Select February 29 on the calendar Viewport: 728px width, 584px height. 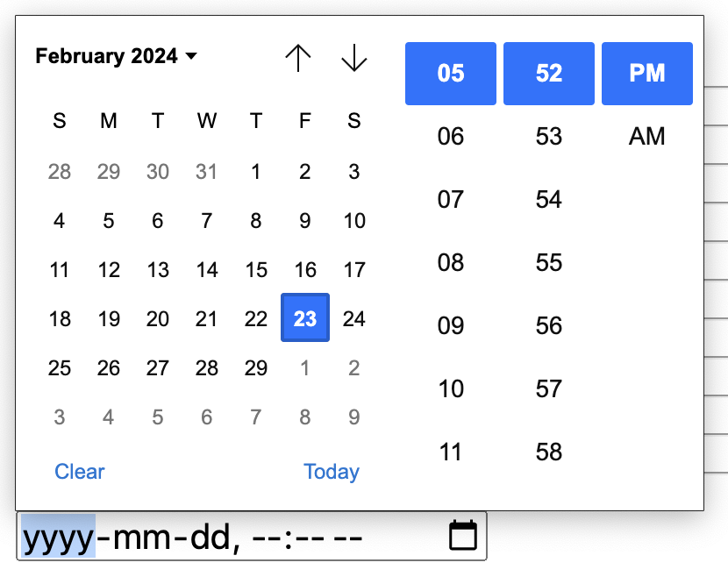coord(255,367)
